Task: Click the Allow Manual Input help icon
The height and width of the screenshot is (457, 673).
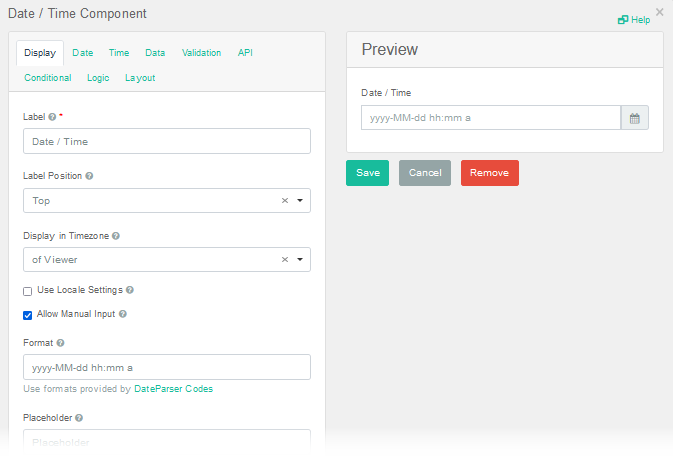Action: (x=123, y=314)
